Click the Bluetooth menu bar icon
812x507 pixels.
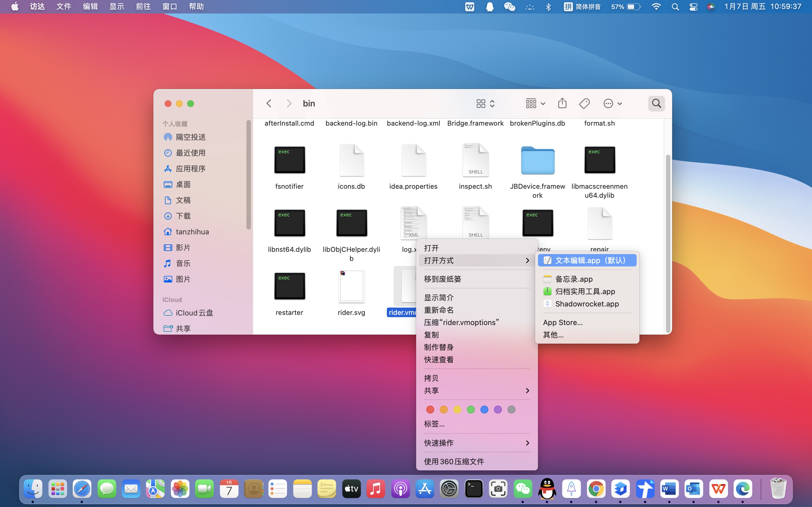pos(548,7)
